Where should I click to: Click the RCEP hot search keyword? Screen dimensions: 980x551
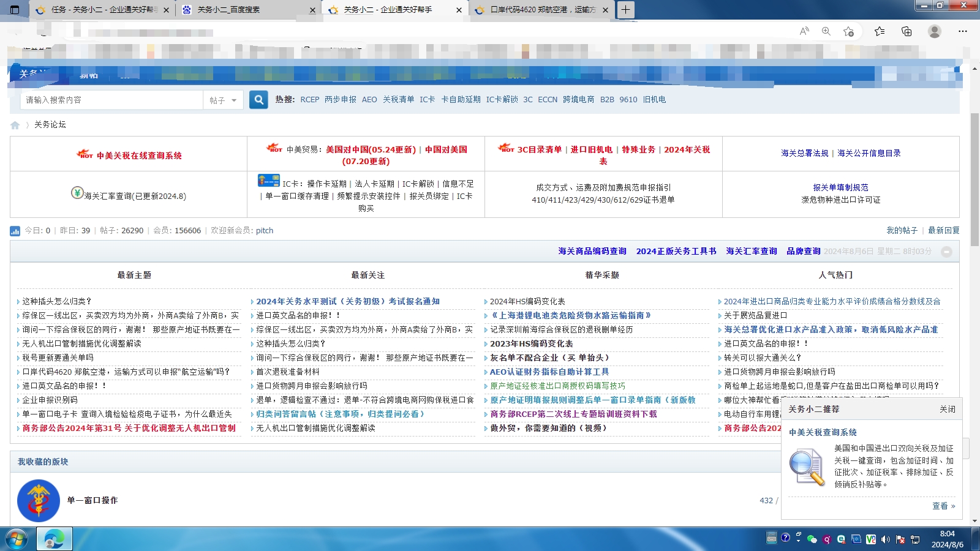310,100
